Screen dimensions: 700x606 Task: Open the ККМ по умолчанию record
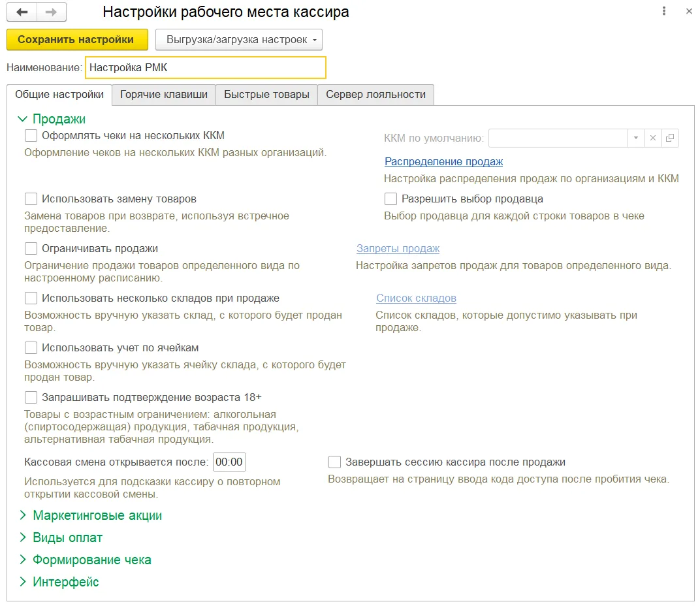coord(670,138)
